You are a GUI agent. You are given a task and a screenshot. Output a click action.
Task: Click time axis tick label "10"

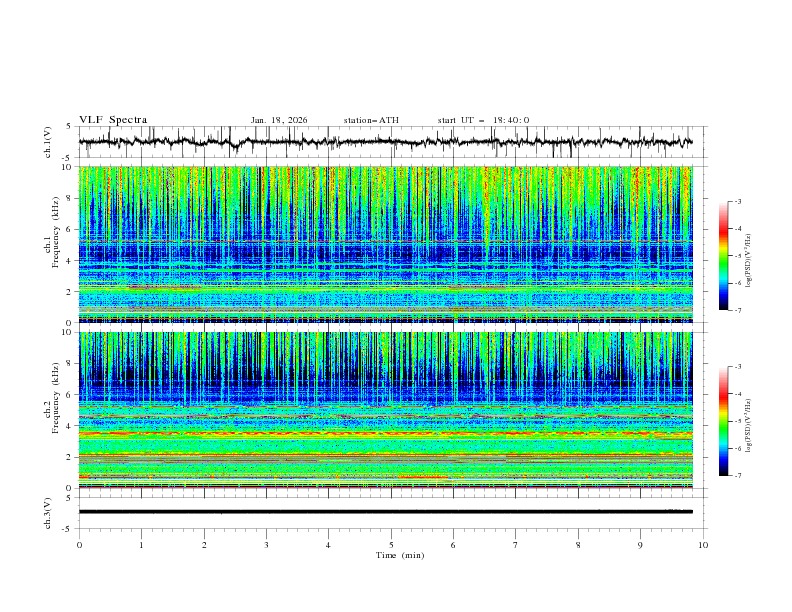click(703, 545)
